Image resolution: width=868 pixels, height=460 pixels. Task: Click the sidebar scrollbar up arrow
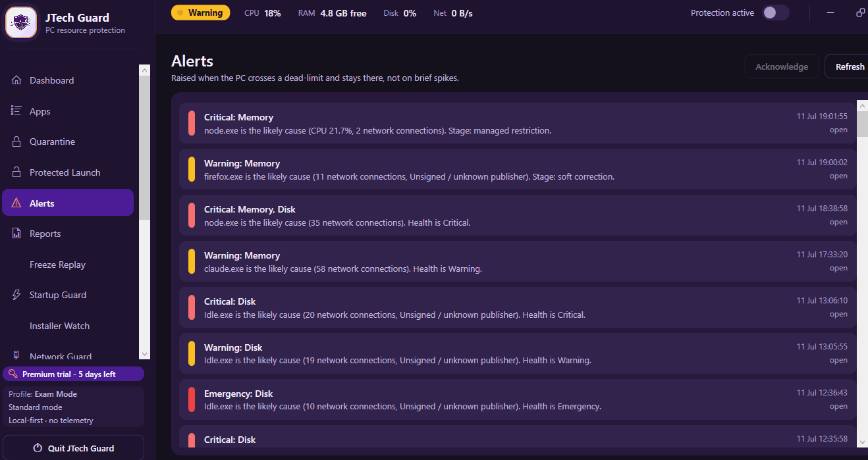pos(145,70)
